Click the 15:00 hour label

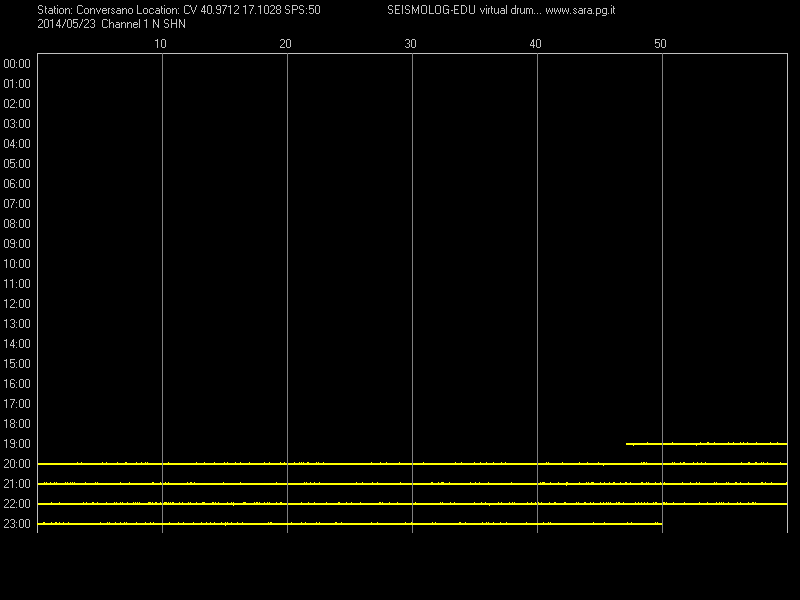17,364
